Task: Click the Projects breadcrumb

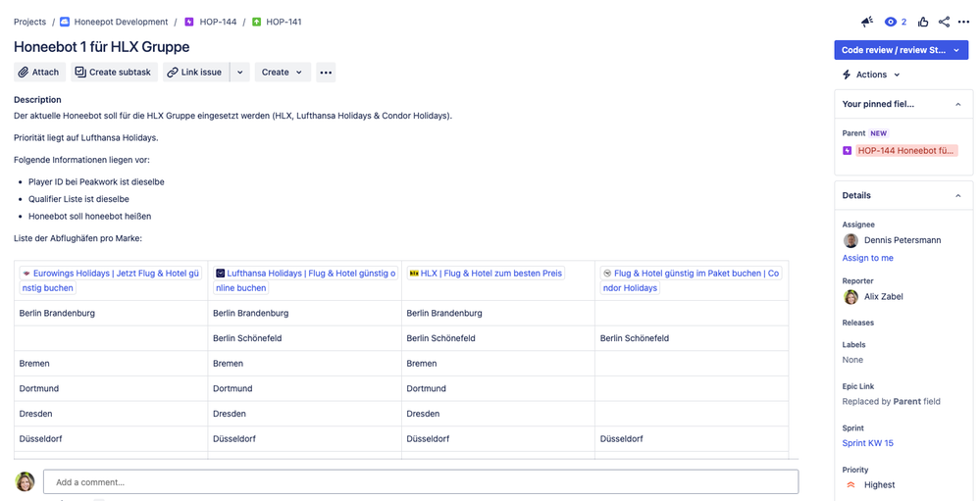Action: (30, 22)
